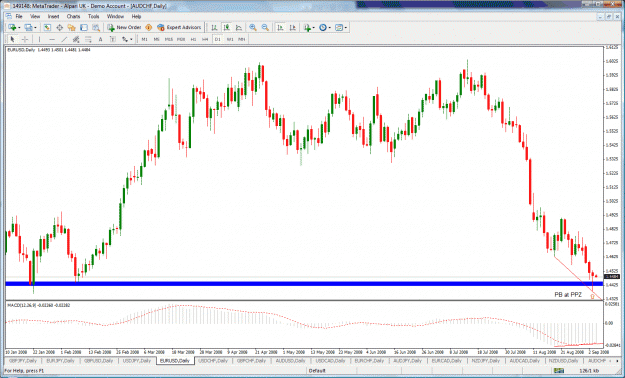Click the connection status bars icon
The image size is (625, 378).
560,371
